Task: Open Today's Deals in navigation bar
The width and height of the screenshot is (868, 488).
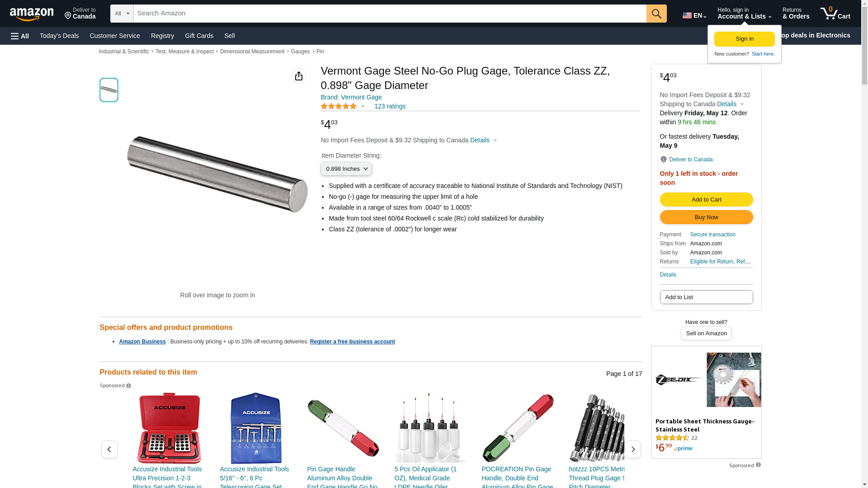Action: click(59, 36)
